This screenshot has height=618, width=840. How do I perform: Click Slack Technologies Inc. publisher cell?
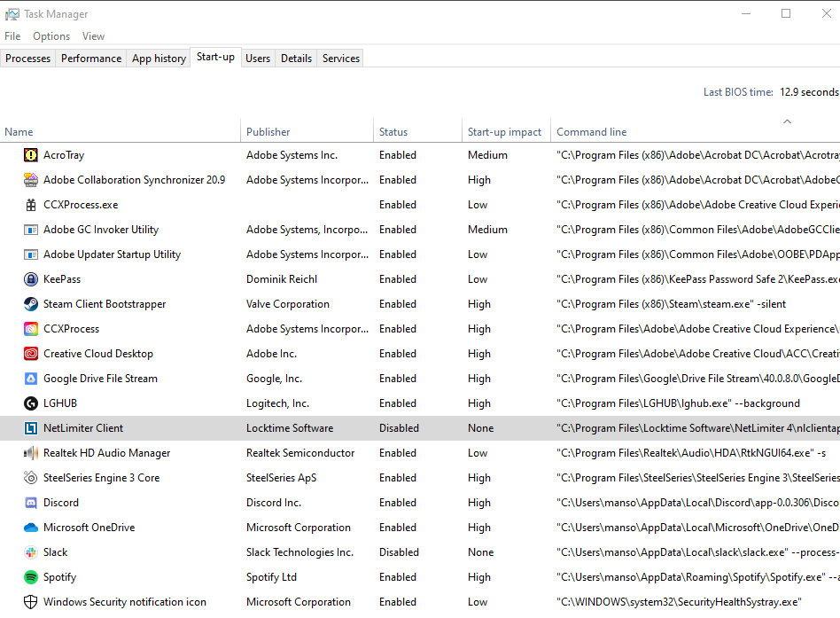point(299,552)
